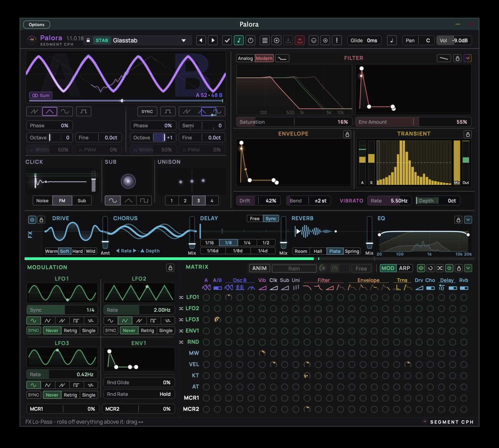
Task: Open the Rain animation preset selector
Action: pos(294,268)
